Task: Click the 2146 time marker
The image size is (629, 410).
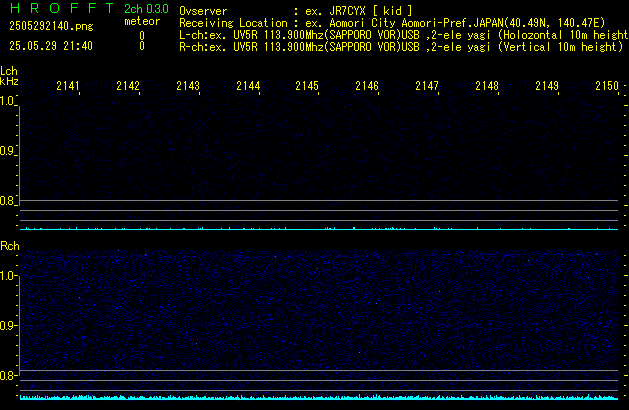Action: (367, 86)
